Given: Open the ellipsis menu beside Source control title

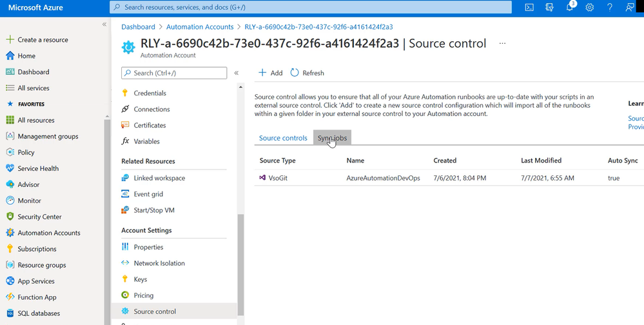Looking at the screenshot, I should click(x=502, y=43).
